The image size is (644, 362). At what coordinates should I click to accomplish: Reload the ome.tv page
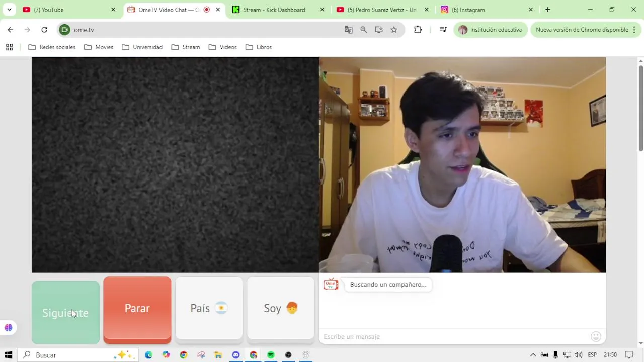(44, 30)
